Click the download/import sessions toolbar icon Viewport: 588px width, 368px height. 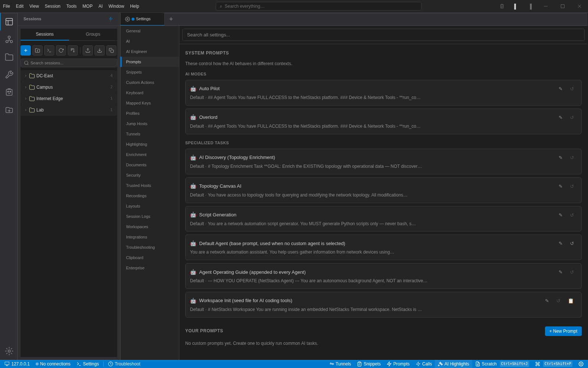tap(100, 50)
